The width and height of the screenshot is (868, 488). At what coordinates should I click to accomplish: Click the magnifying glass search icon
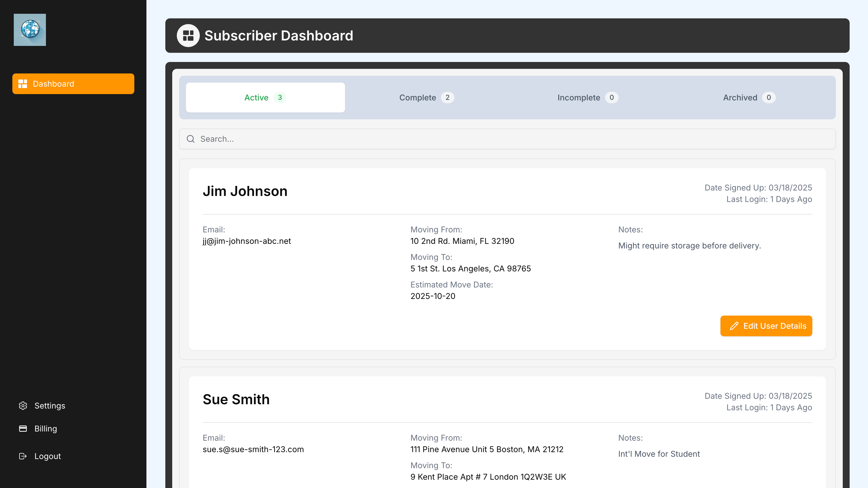tap(191, 139)
